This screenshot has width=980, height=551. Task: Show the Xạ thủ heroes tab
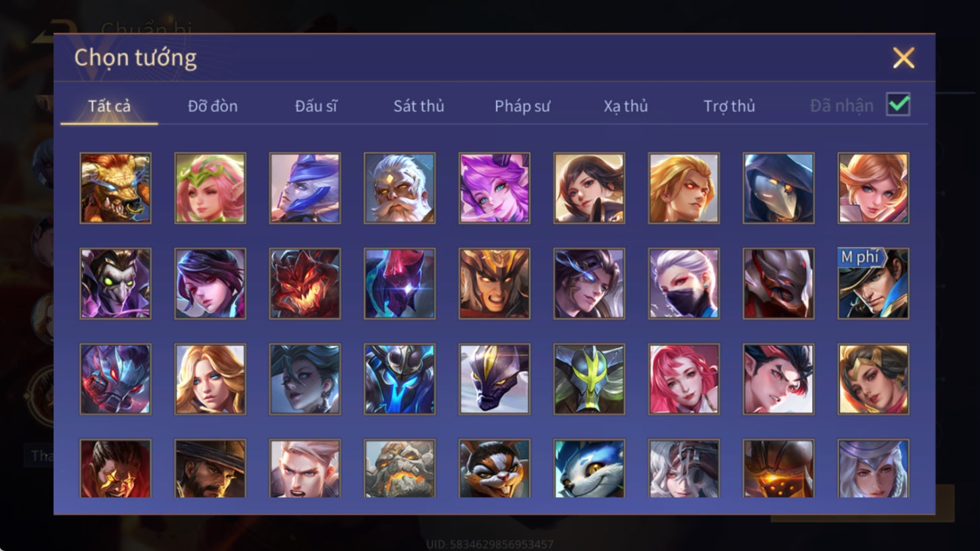coord(625,106)
